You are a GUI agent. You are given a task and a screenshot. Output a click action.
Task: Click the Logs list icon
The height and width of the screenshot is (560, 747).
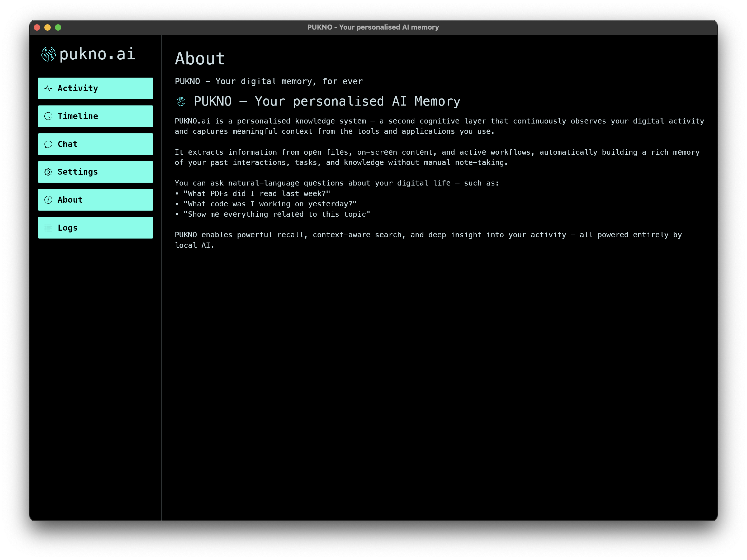[x=48, y=228]
